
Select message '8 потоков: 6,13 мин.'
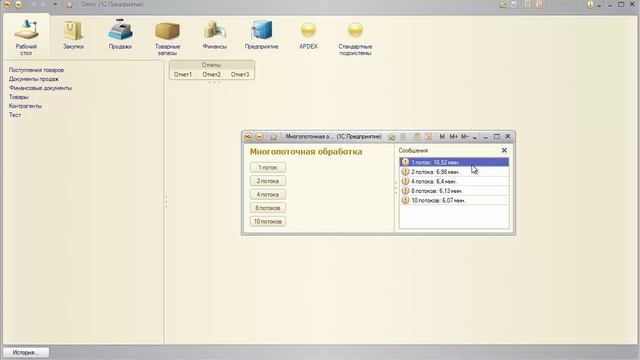(x=454, y=191)
